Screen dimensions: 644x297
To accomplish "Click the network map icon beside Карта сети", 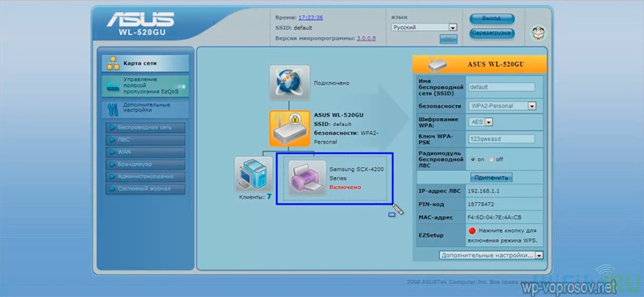I will (112, 64).
